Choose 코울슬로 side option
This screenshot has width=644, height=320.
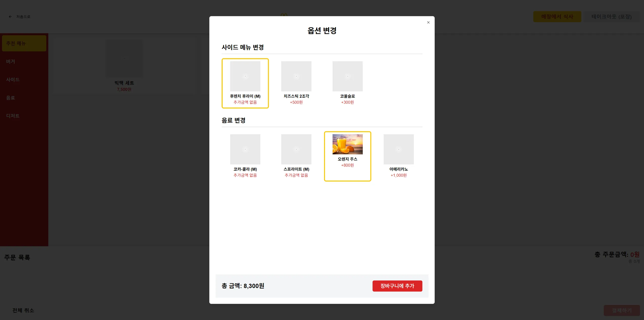coord(347,83)
